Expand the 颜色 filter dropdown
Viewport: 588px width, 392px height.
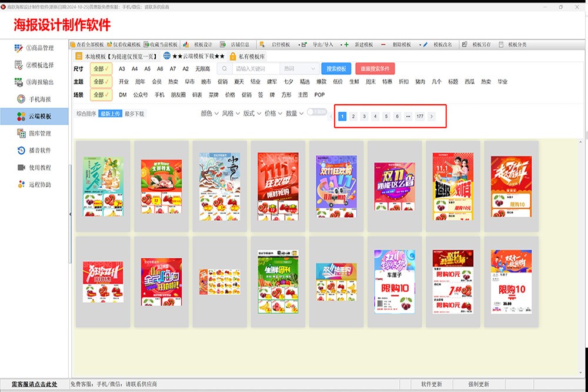(x=209, y=114)
